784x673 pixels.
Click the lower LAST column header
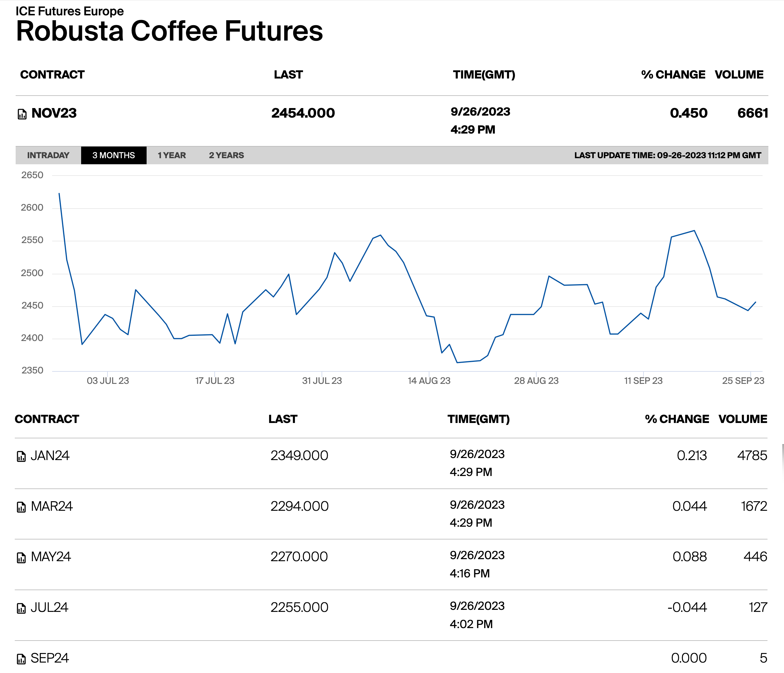(x=283, y=419)
